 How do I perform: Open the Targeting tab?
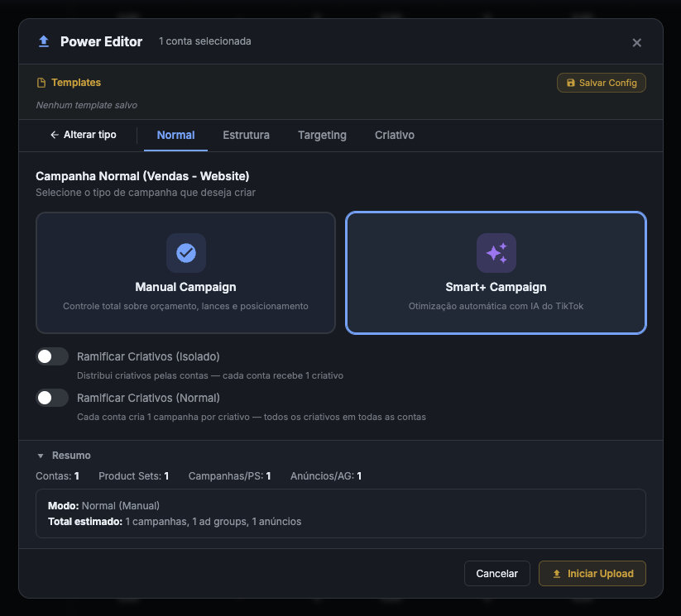322,135
